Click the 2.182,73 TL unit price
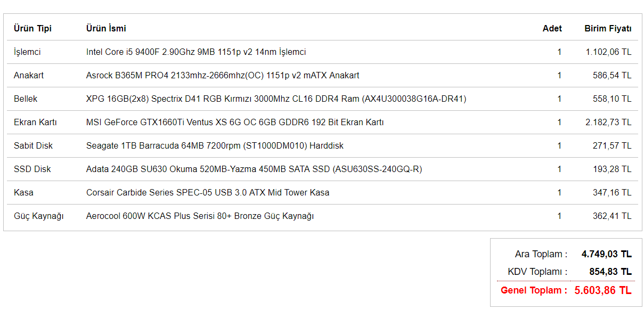The image size is (644, 318). (x=608, y=123)
